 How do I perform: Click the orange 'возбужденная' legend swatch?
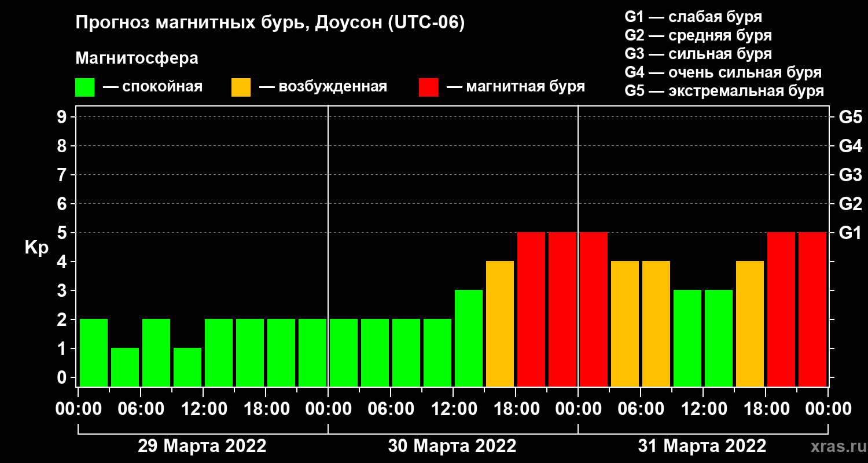click(x=241, y=87)
